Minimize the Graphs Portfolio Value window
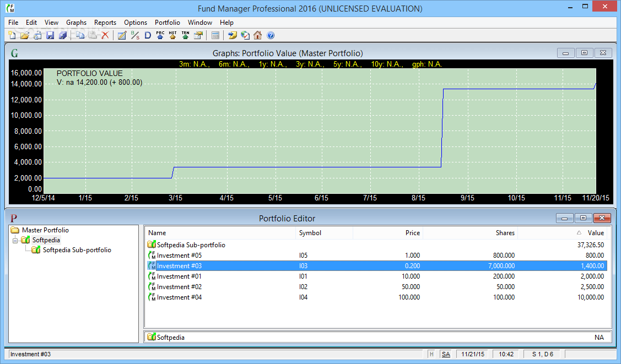Image resolution: width=621 pixels, height=364 pixels. pyautogui.click(x=565, y=53)
